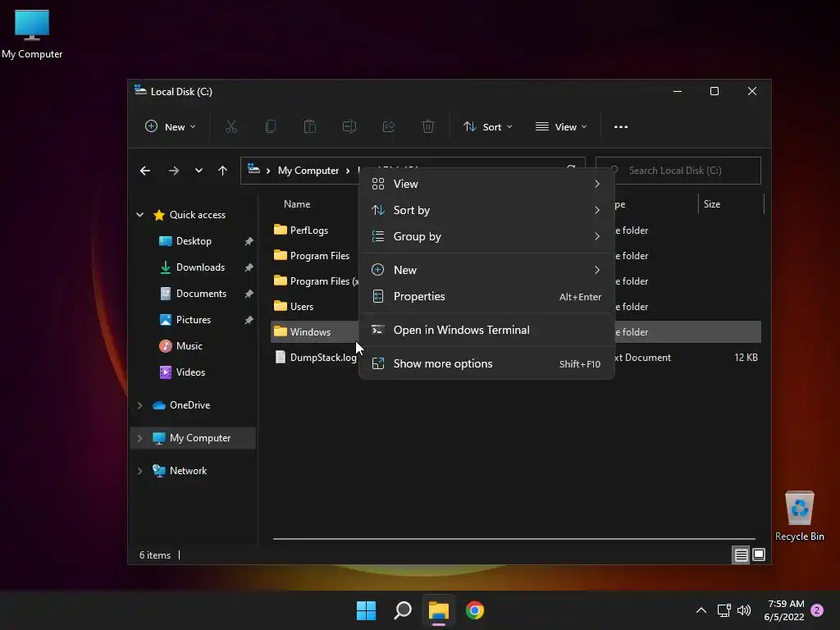Open the See more ellipsis menu
840x630 pixels.
coord(621,127)
